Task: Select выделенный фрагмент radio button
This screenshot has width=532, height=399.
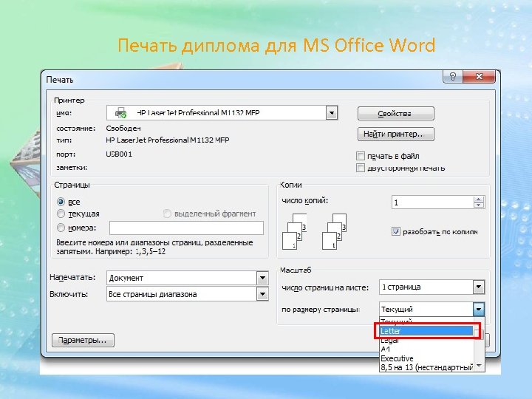Action: (x=167, y=214)
